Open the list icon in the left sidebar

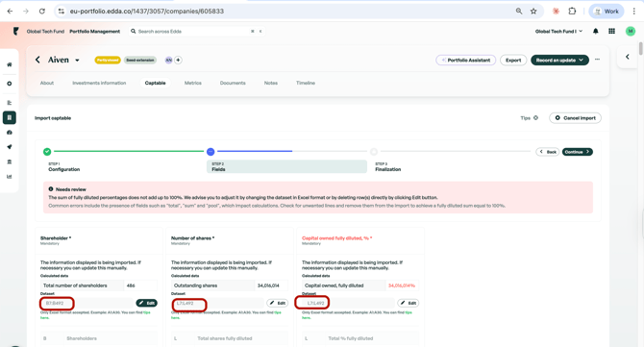pyautogui.click(x=9, y=103)
